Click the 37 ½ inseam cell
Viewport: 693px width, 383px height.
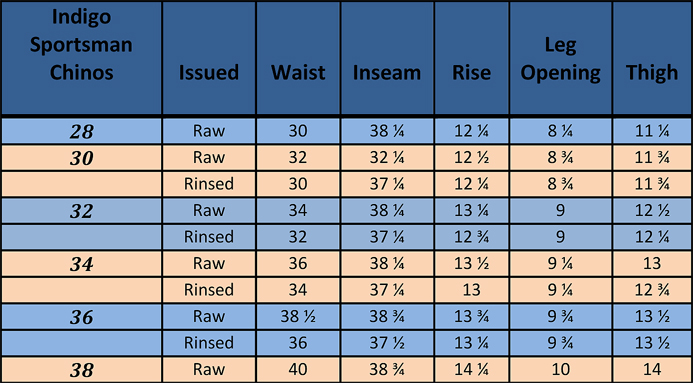(x=387, y=343)
